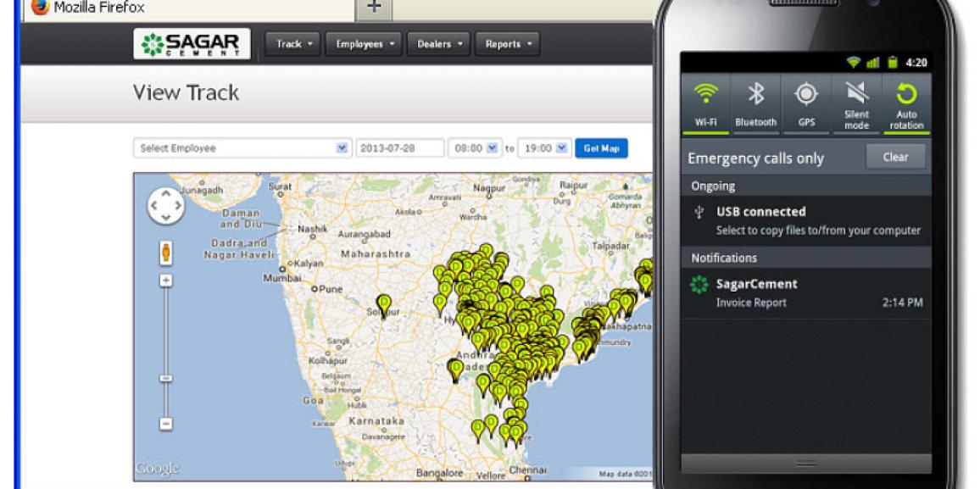Click the Bangalore label on the map

pyautogui.click(x=439, y=473)
